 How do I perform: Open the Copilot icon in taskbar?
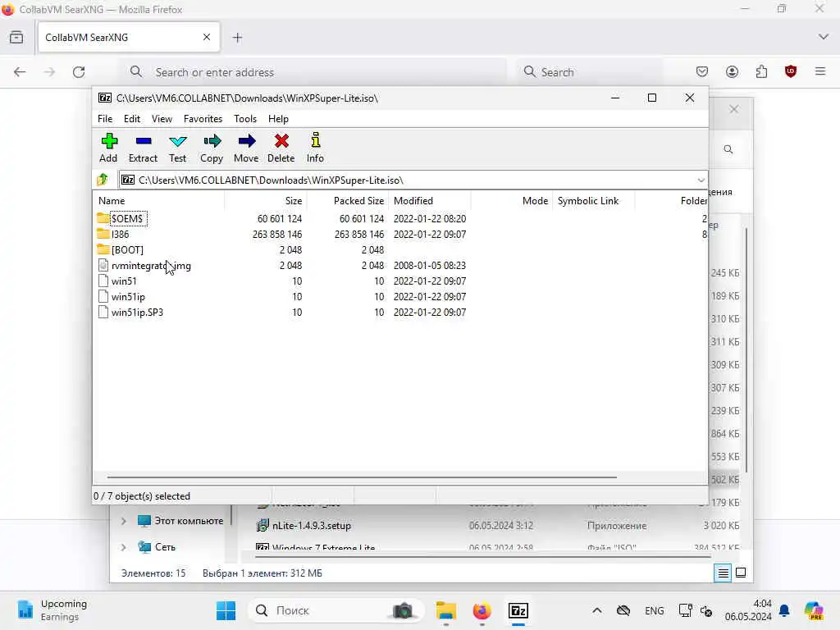[x=815, y=610]
